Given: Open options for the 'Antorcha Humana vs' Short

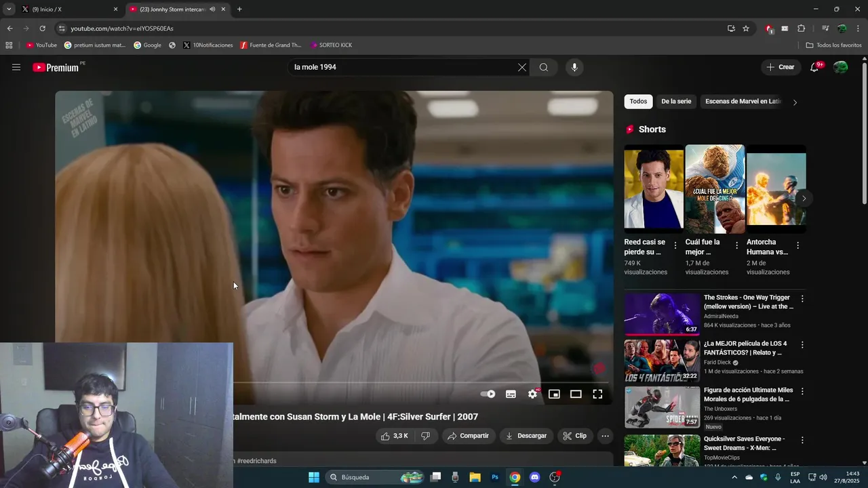Looking at the screenshot, I should click(797, 245).
